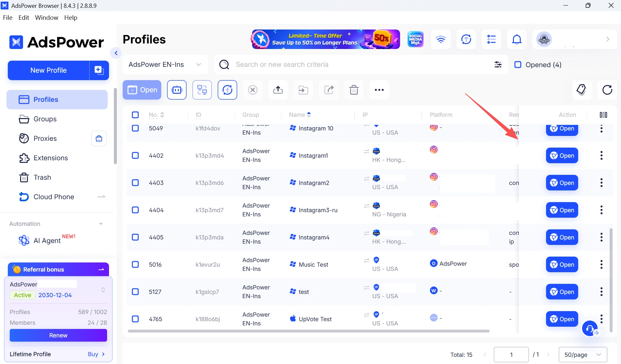
Task: Click the Renew button
Action: coord(58,335)
